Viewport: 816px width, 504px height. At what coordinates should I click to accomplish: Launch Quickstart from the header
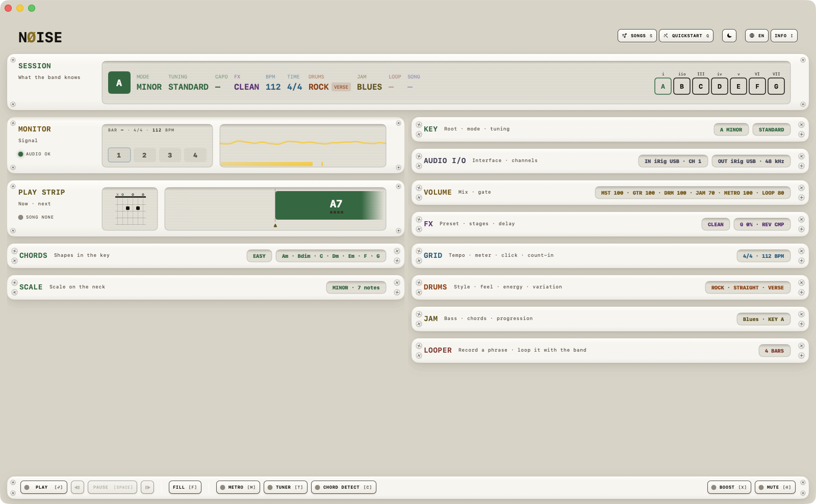click(x=686, y=36)
